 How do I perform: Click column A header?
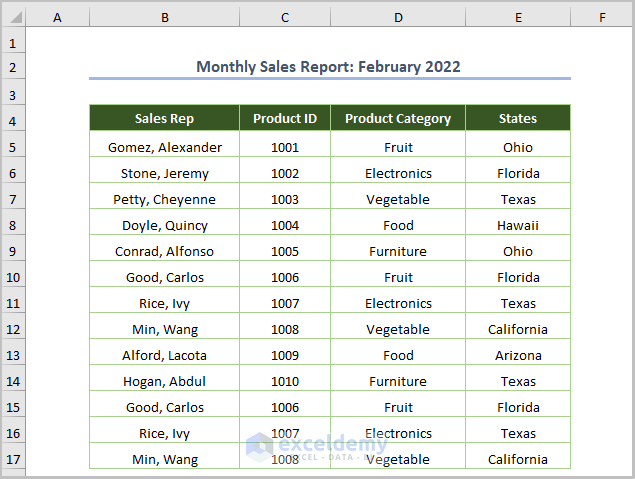(x=57, y=18)
